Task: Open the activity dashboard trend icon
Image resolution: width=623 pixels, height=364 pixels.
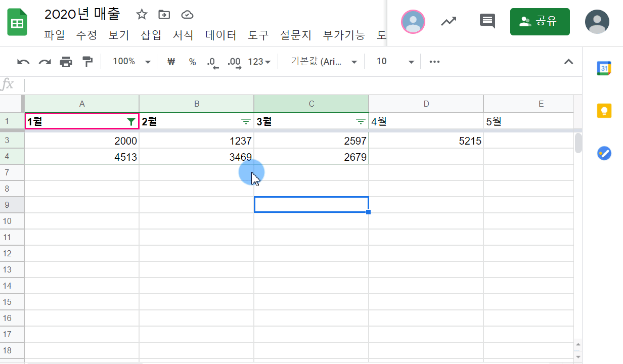Action: 448,21
